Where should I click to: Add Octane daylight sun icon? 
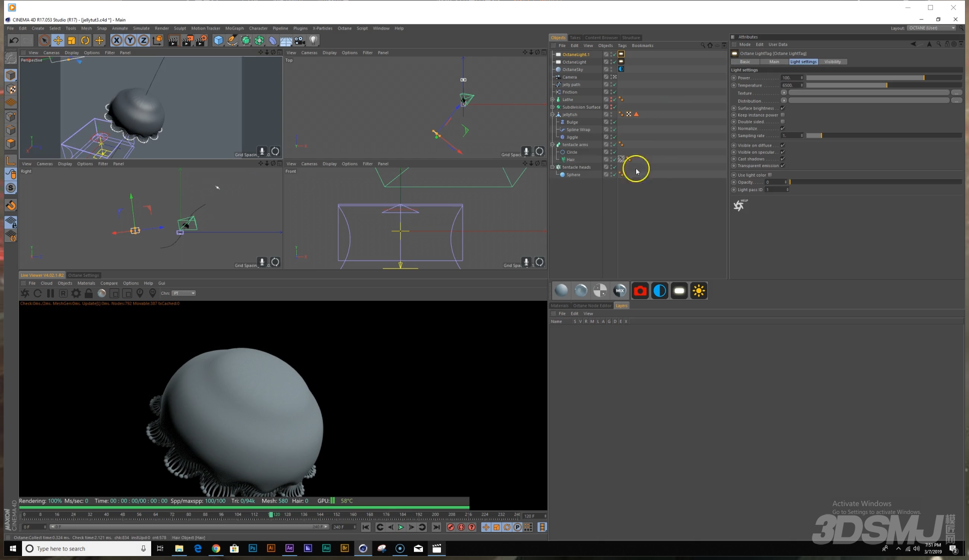coord(699,291)
